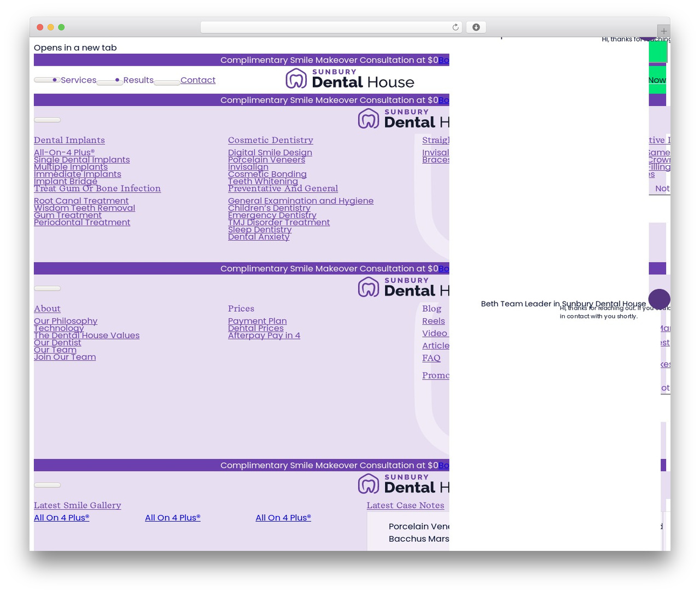Image resolution: width=700 pixels, height=593 pixels.
Task: Open the browser downloads icon
Action: (x=476, y=27)
